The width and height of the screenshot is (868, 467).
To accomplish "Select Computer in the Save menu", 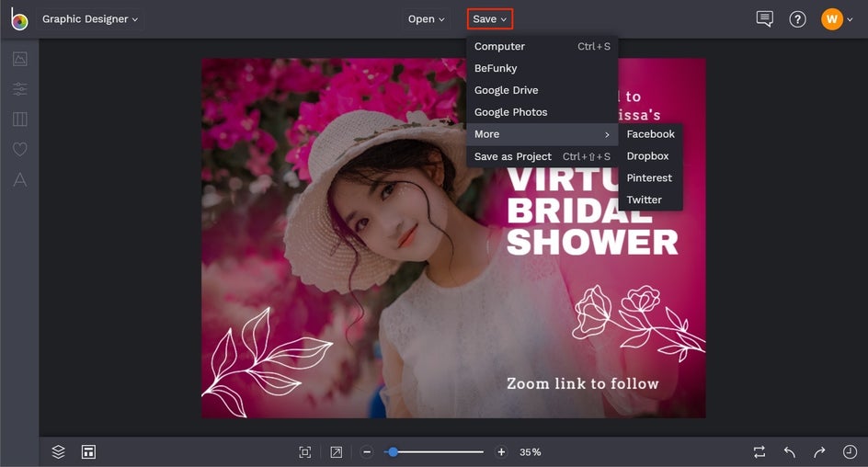I will coord(542,47).
